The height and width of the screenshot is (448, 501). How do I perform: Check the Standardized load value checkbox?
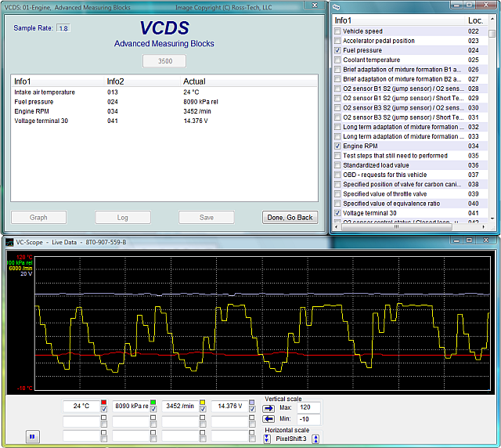[337, 165]
